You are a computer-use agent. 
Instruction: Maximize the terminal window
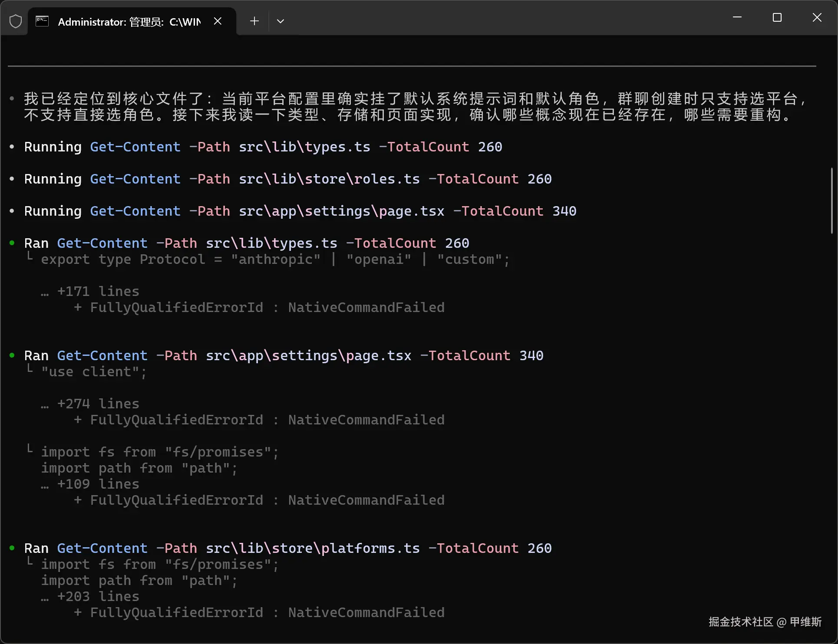(x=777, y=17)
